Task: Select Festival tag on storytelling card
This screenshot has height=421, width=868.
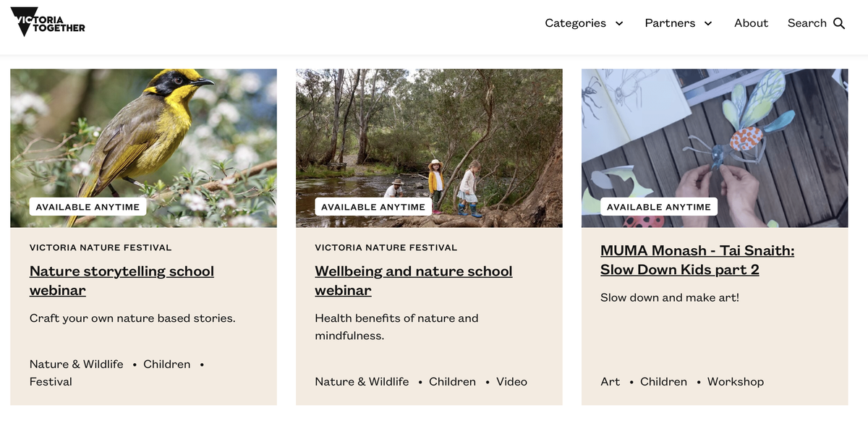Action: [x=51, y=381]
